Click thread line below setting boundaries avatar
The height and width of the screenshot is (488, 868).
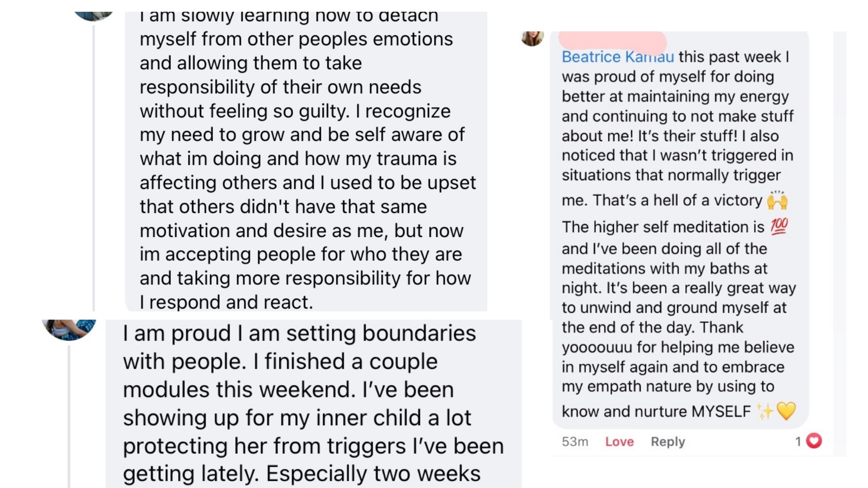tap(69, 416)
